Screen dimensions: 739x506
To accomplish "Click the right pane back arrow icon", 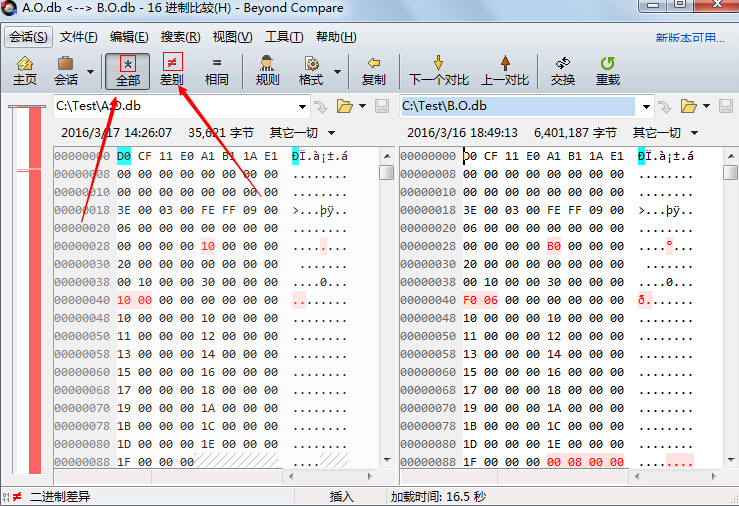I will click(665, 107).
